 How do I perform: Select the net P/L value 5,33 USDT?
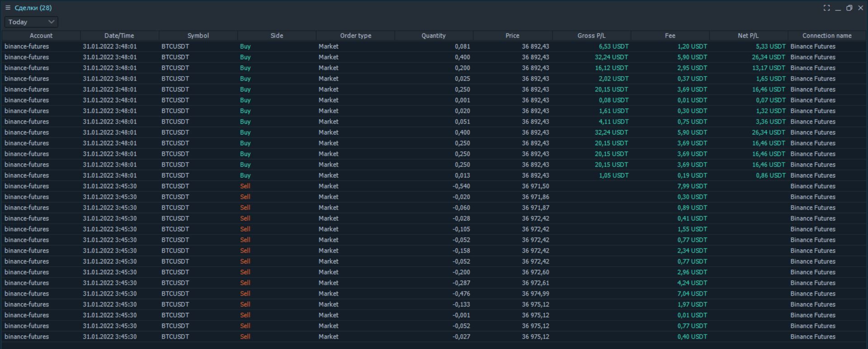click(x=771, y=46)
